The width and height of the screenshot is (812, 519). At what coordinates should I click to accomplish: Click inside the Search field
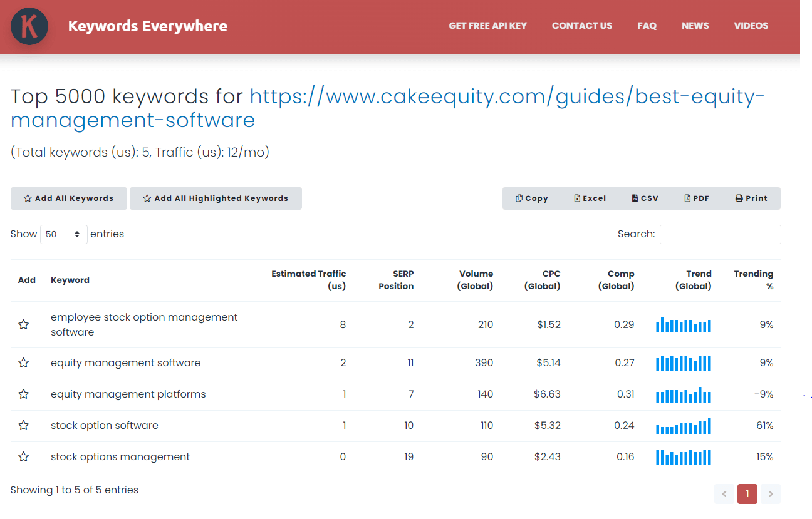pos(720,234)
